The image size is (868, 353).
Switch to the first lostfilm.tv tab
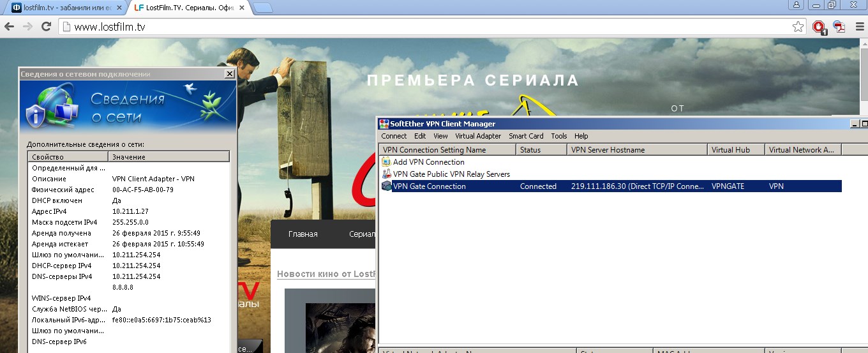(x=66, y=8)
